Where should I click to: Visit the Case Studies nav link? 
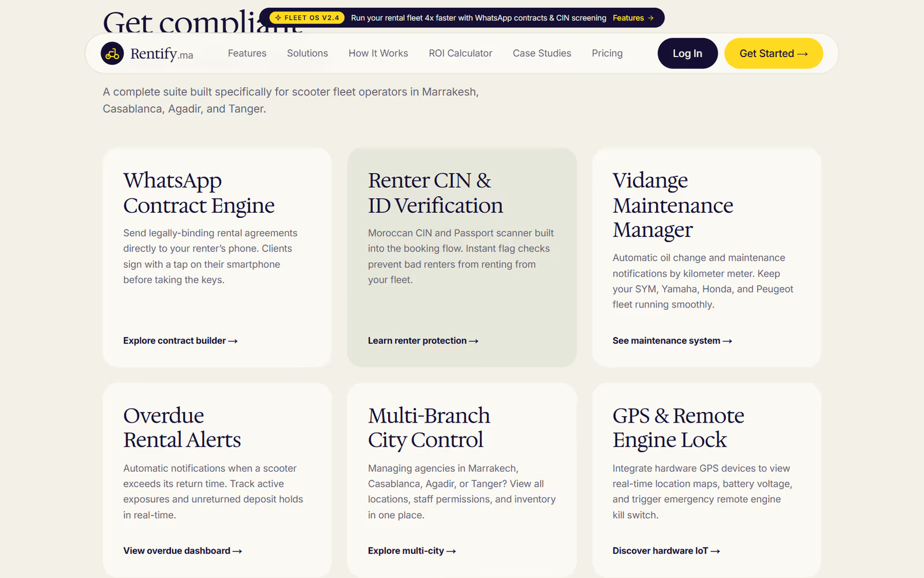pyautogui.click(x=542, y=53)
